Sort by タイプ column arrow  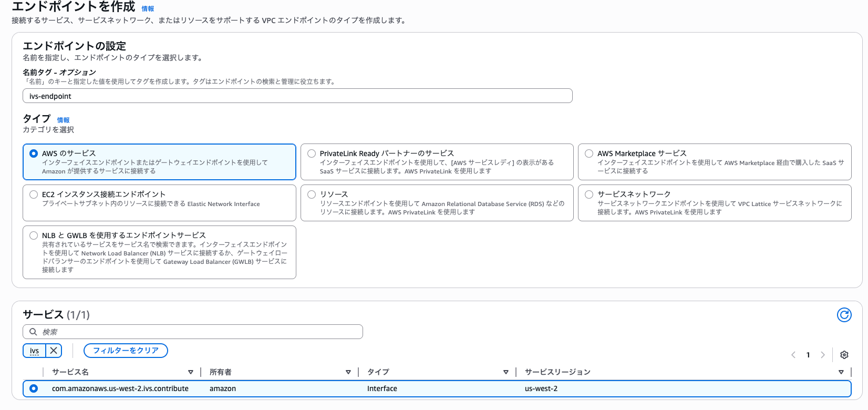coord(505,372)
